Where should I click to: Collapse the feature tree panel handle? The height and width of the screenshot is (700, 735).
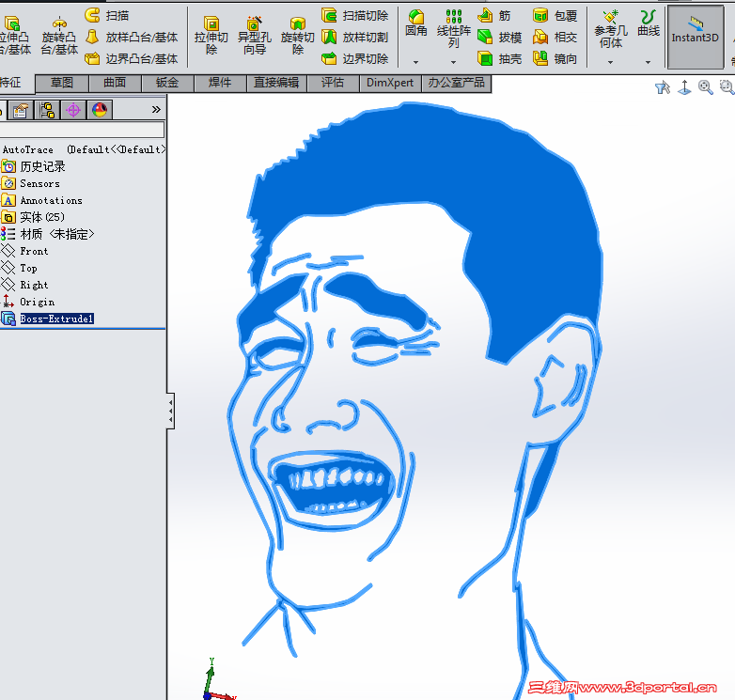click(x=171, y=411)
